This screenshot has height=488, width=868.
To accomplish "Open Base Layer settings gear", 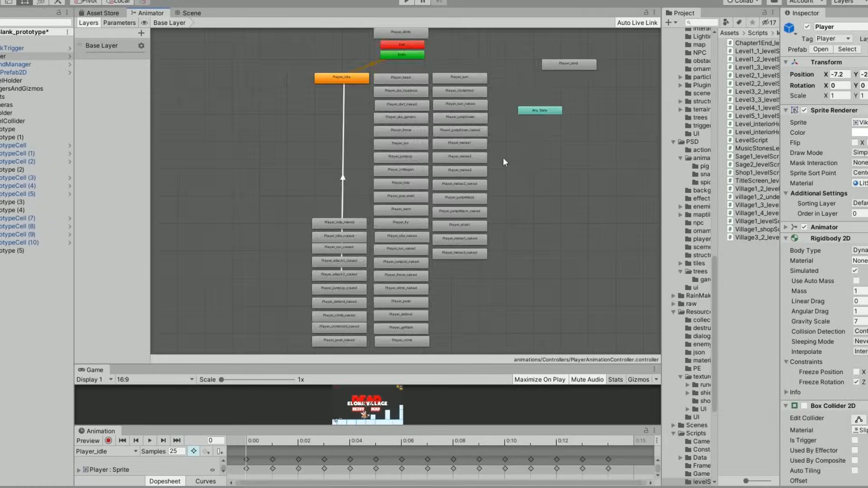I will click(141, 46).
